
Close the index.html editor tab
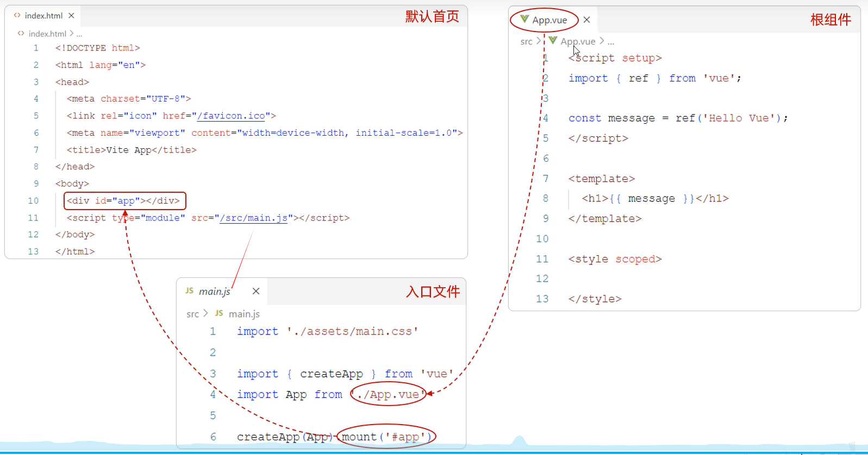tap(71, 16)
